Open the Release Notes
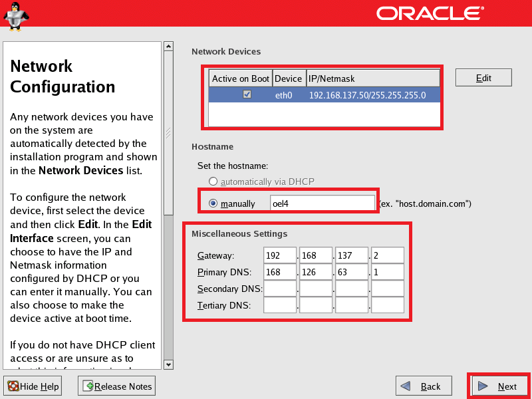532x399 pixels. (x=116, y=386)
